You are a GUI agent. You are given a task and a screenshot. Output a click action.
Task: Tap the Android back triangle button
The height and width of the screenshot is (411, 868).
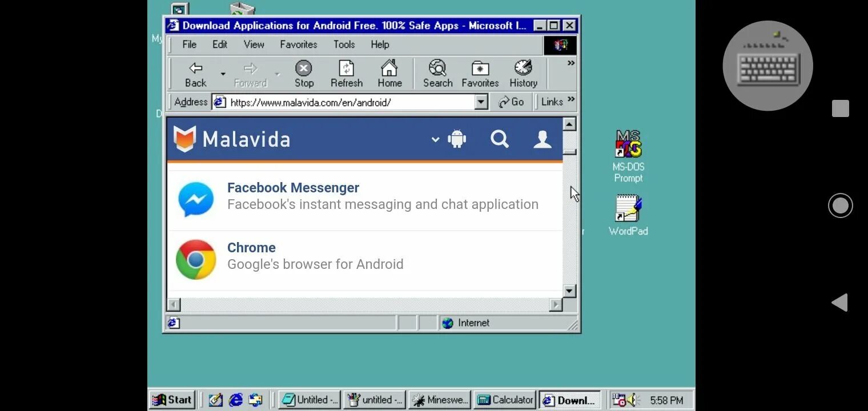click(x=839, y=303)
